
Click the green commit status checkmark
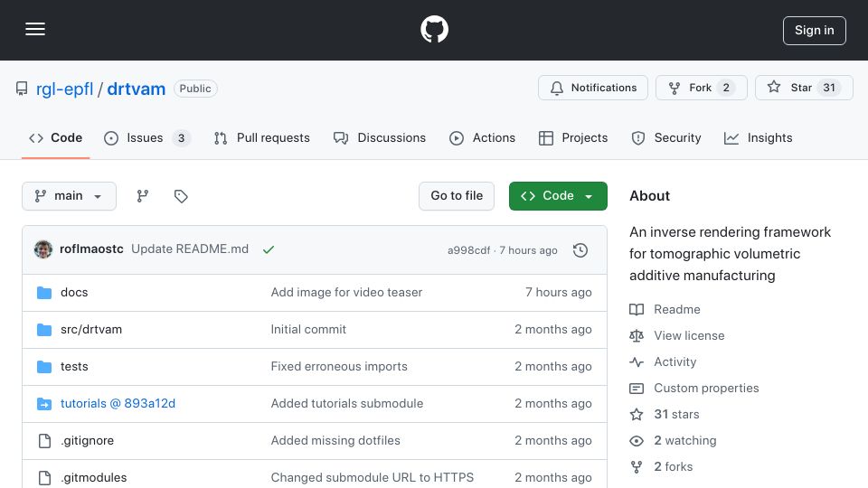[x=269, y=249]
